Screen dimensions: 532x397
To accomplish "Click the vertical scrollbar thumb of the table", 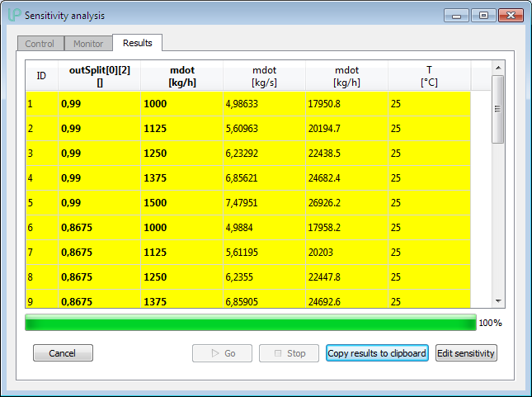I will pyautogui.click(x=497, y=109).
